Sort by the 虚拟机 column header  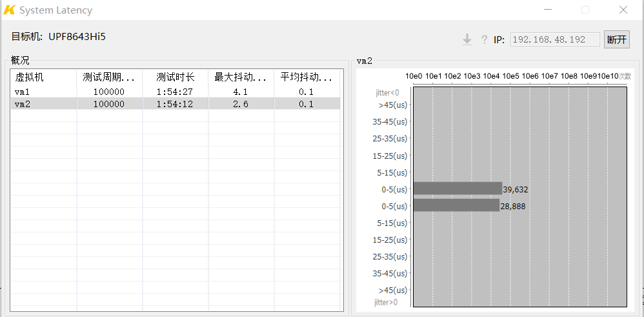click(x=43, y=77)
